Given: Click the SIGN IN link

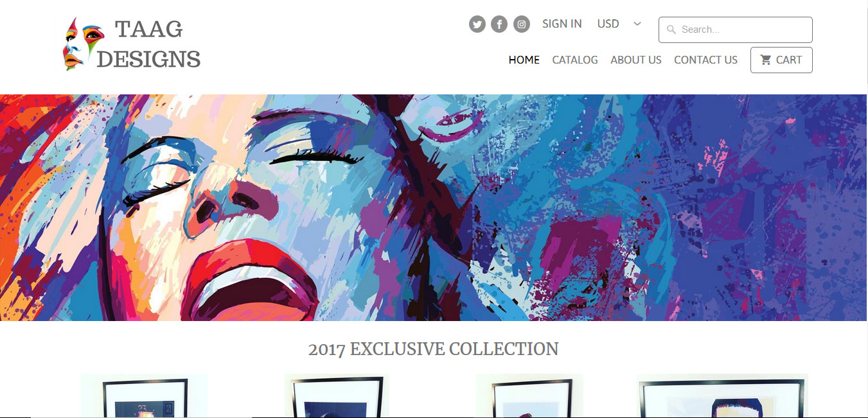Looking at the screenshot, I should pos(562,24).
